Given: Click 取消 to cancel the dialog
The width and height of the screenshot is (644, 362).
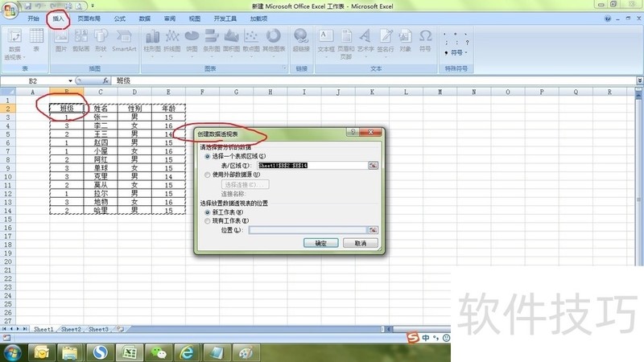Looking at the screenshot, I should coord(360,243).
